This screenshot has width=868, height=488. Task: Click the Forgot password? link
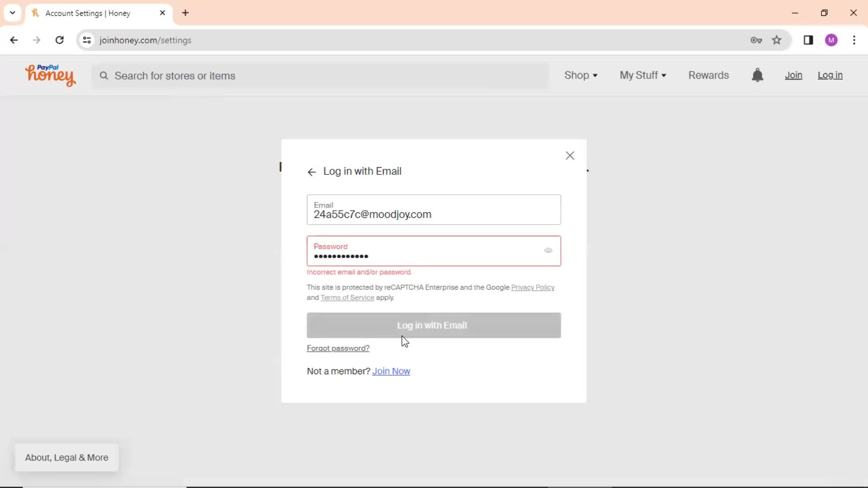[x=338, y=348]
